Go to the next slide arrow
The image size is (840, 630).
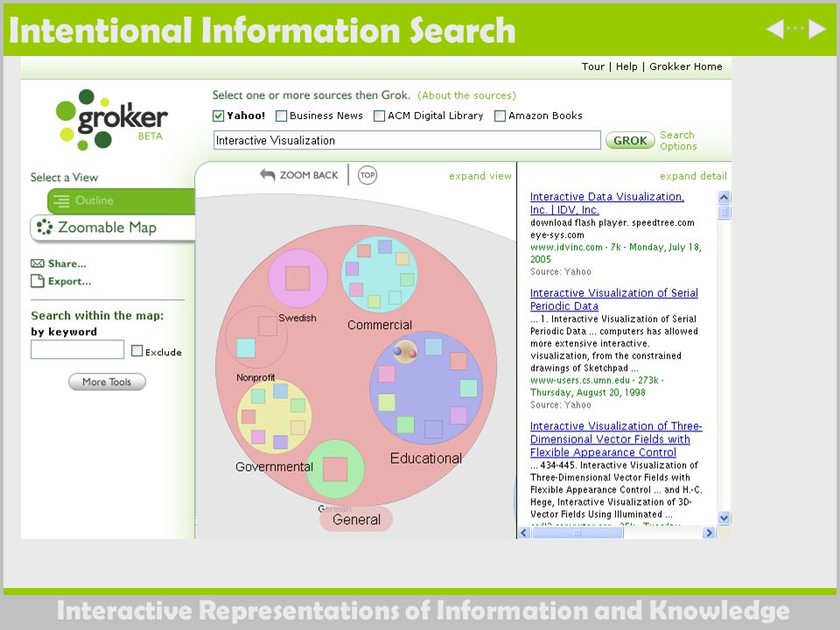(817, 28)
